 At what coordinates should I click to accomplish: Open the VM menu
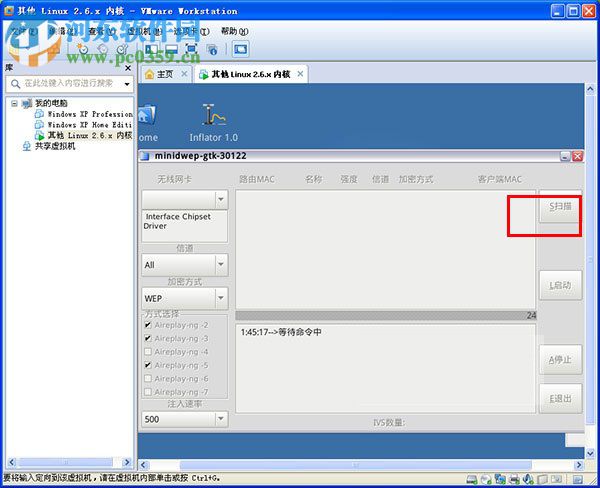[x=145, y=31]
